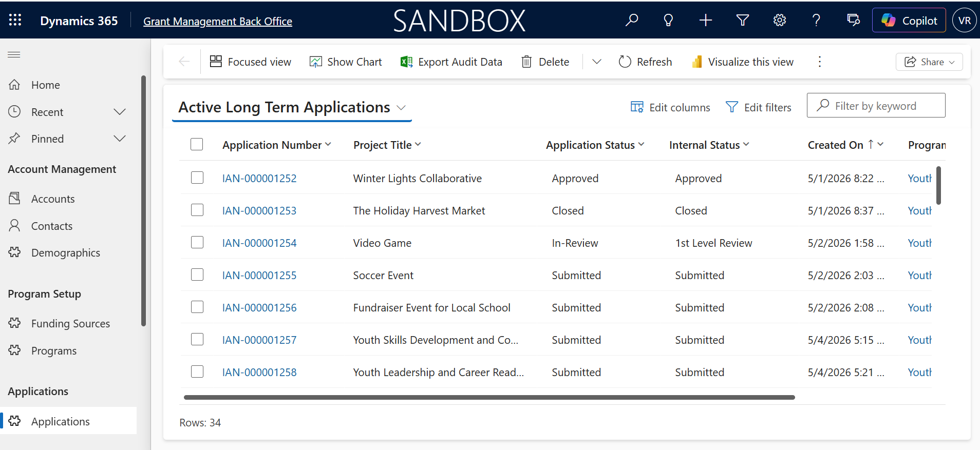Select checkbox for IAN-000001253 row
This screenshot has height=450, width=980.
(x=197, y=210)
